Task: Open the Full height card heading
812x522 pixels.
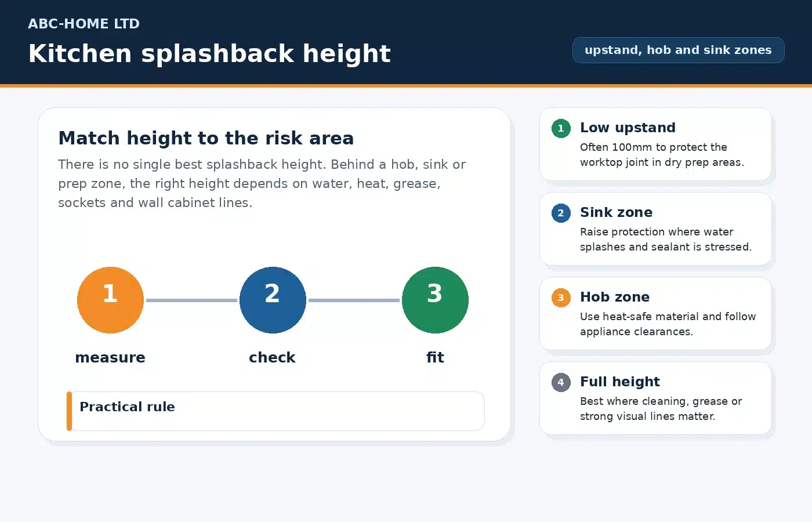Action: tap(620, 382)
